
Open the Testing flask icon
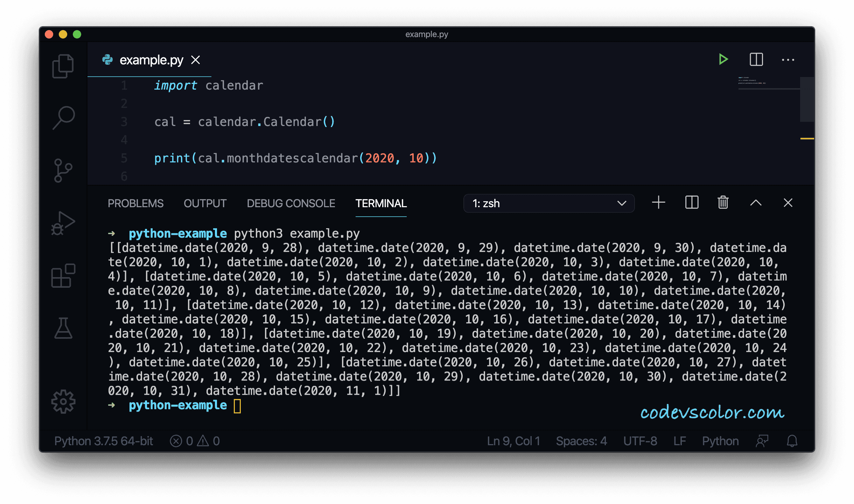[x=63, y=328]
